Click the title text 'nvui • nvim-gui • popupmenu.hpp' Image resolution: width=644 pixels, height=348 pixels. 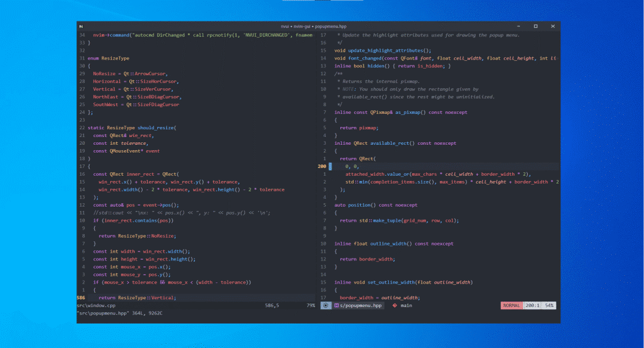click(x=314, y=26)
